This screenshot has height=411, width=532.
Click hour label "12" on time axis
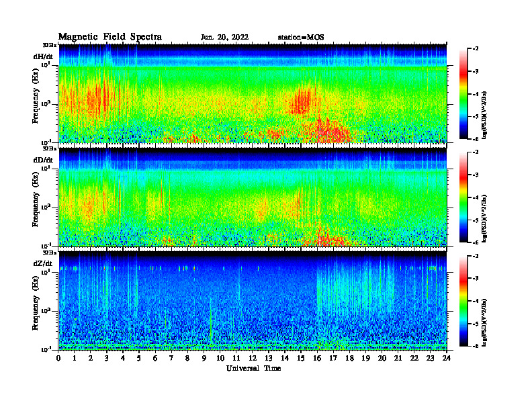point(253,358)
